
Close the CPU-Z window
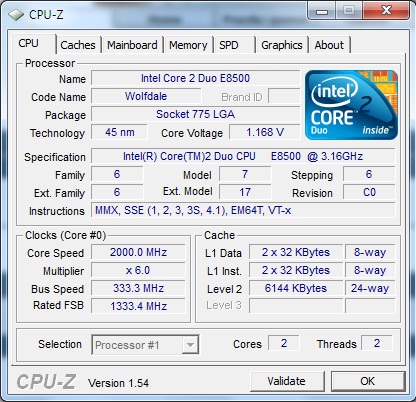386,11
